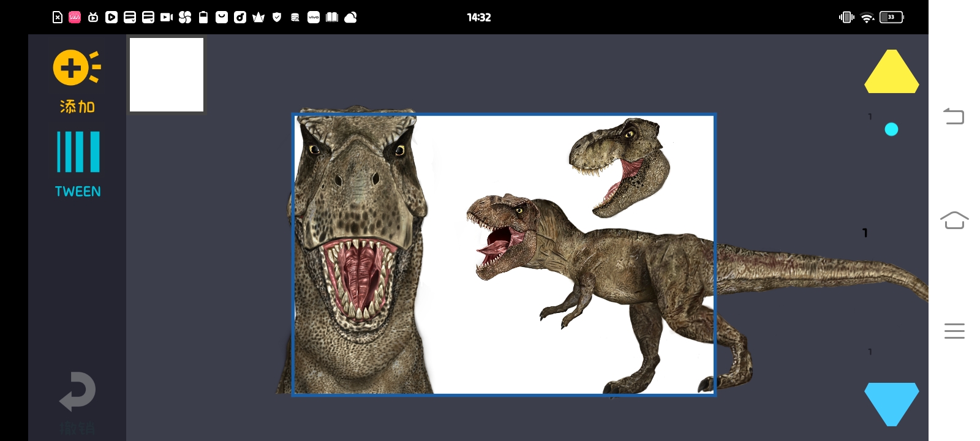Tap the pink notification app icon
The image size is (980, 441).
pos(75,17)
